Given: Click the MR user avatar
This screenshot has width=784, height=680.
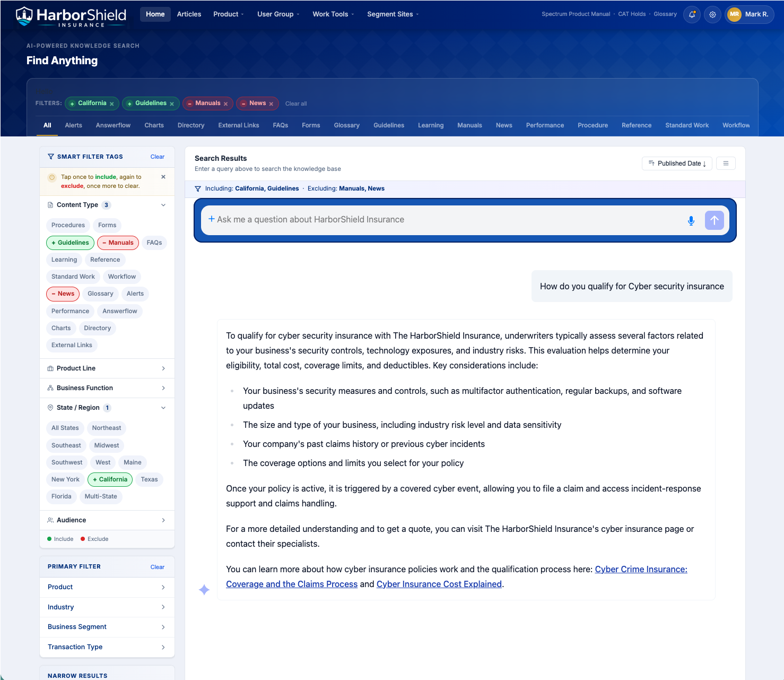Looking at the screenshot, I should (x=734, y=14).
